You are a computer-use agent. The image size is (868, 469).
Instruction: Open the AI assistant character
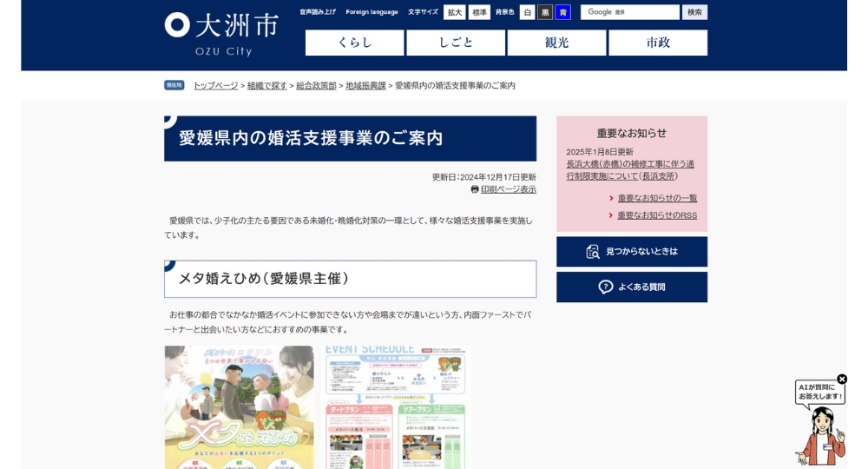click(822, 436)
